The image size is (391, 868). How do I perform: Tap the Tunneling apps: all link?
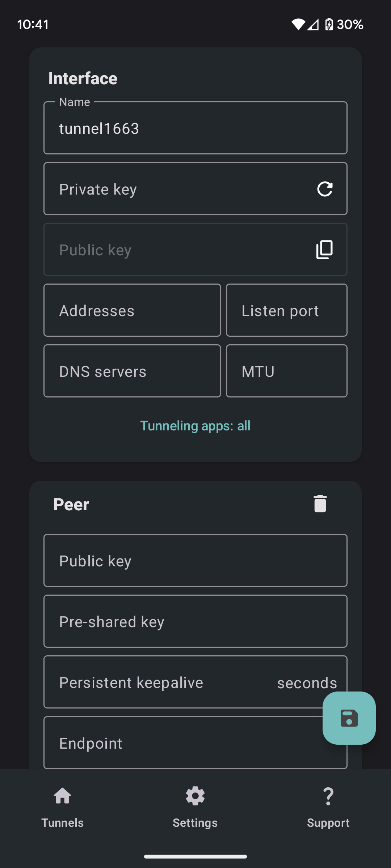click(x=195, y=426)
